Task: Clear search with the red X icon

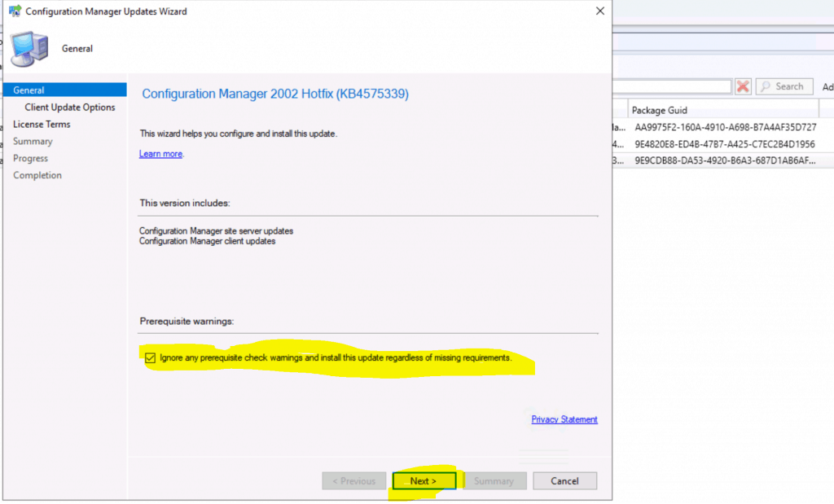Action: pyautogui.click(x=743, y=86)
